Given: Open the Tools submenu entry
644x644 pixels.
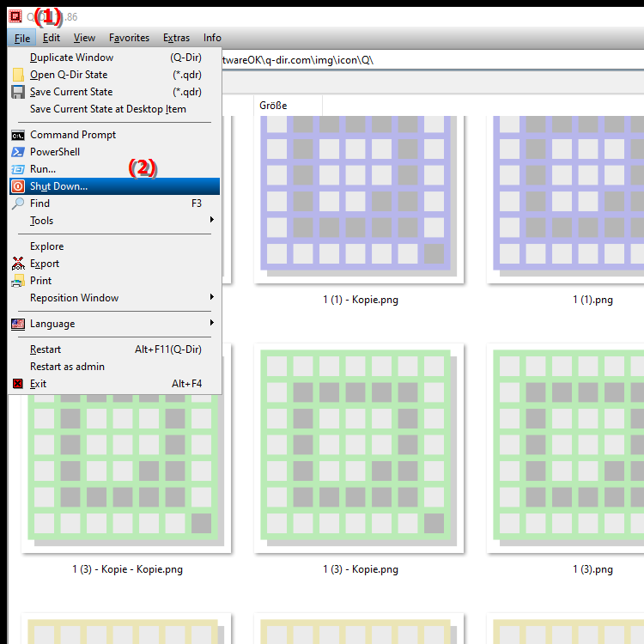Looking at the screenshot, I should [x=114, y=221].
